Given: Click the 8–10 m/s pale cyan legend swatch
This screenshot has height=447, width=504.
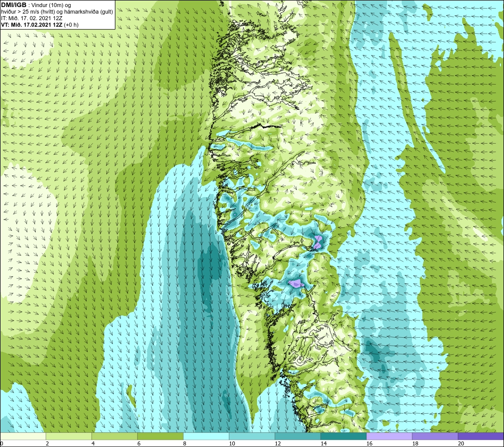Looking at the screenshot, I should tap(206, 436).
